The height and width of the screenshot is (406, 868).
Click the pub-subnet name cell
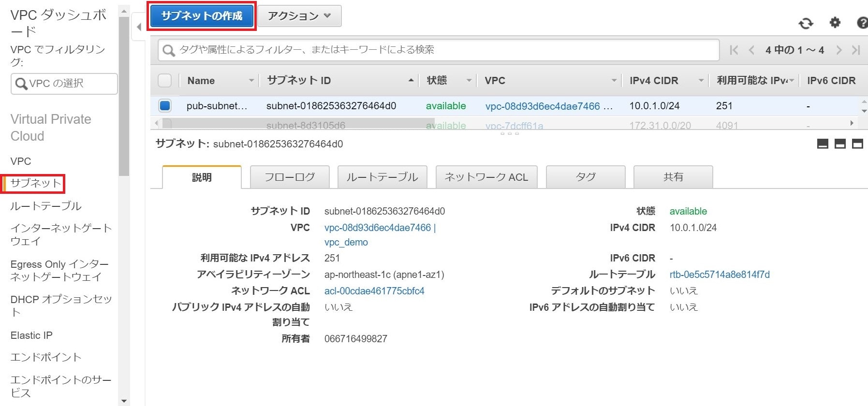click(217, 106)
